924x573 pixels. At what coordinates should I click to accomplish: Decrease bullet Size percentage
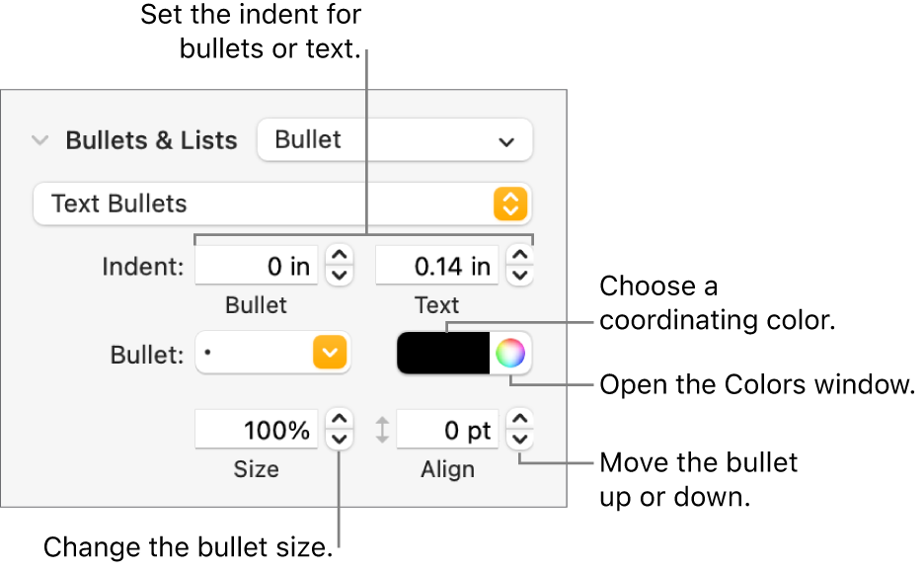(339, 439)
